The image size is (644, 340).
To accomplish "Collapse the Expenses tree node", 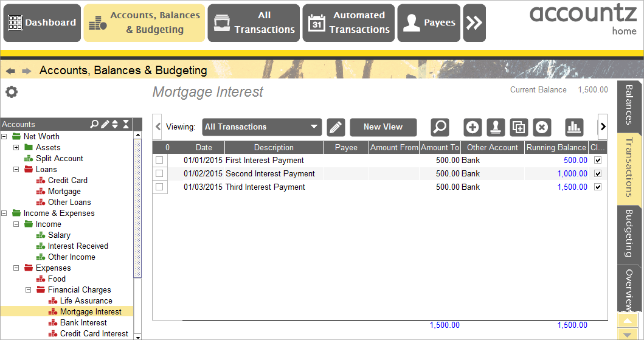I will [x=16, y=268].
